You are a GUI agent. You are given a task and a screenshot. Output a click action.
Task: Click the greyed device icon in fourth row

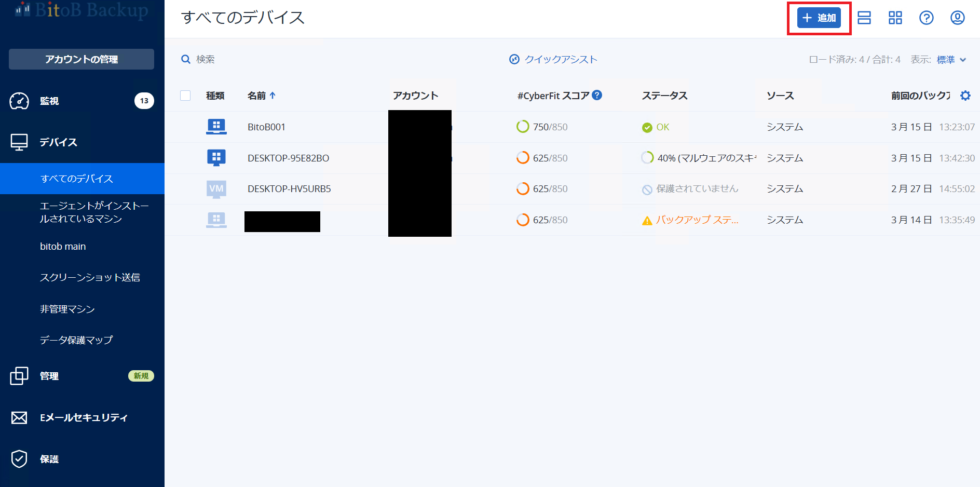click(x=216, y=220)
